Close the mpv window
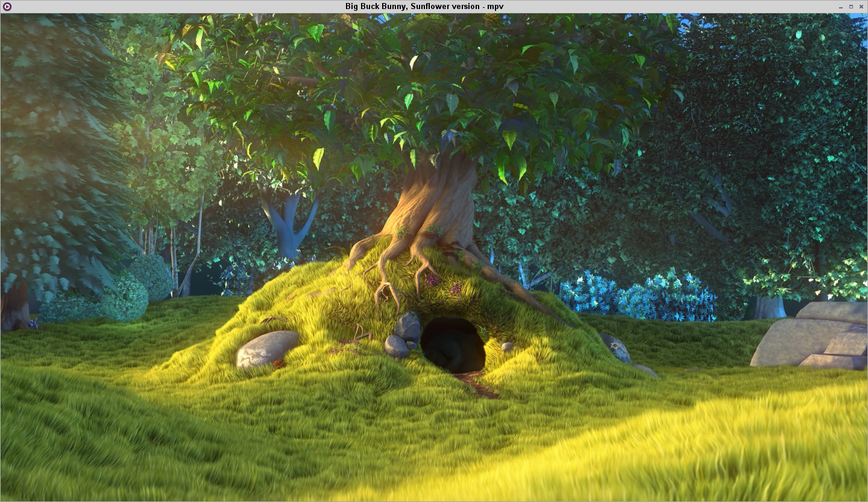868x502 pixels. (860, 7)
